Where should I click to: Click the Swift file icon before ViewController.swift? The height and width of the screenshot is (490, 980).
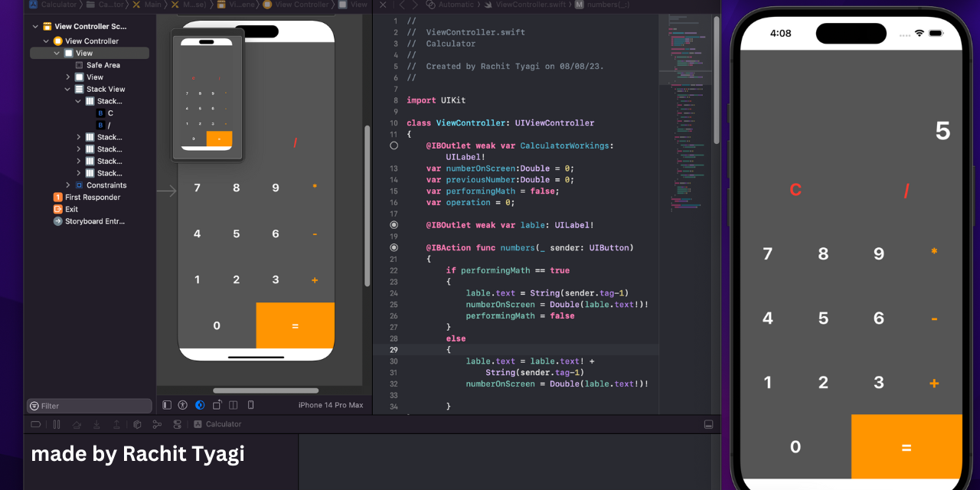click(487, 5)
